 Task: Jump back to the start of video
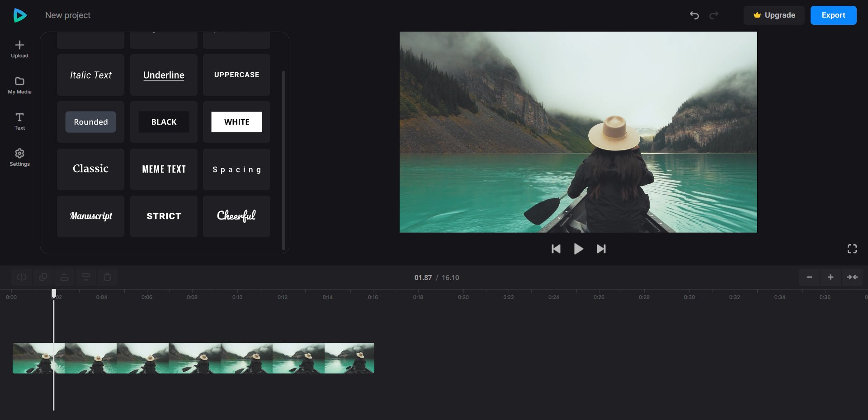click(x=556, y=249)
